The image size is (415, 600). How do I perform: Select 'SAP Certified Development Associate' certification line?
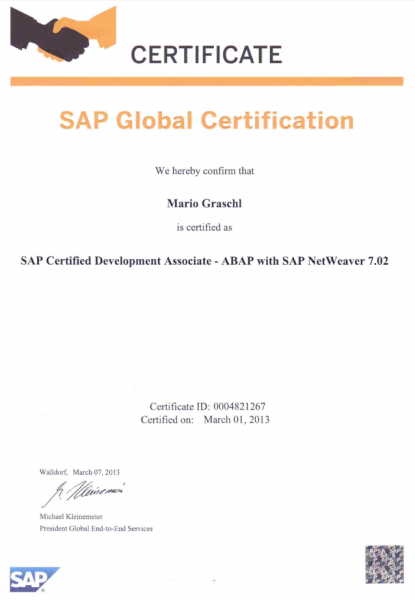(205, 261)
